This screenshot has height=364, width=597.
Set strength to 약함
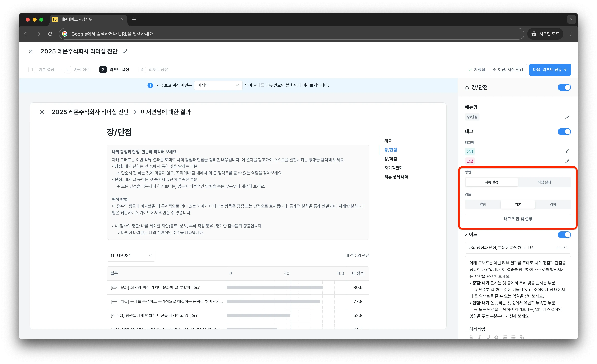tap(483, 204)
